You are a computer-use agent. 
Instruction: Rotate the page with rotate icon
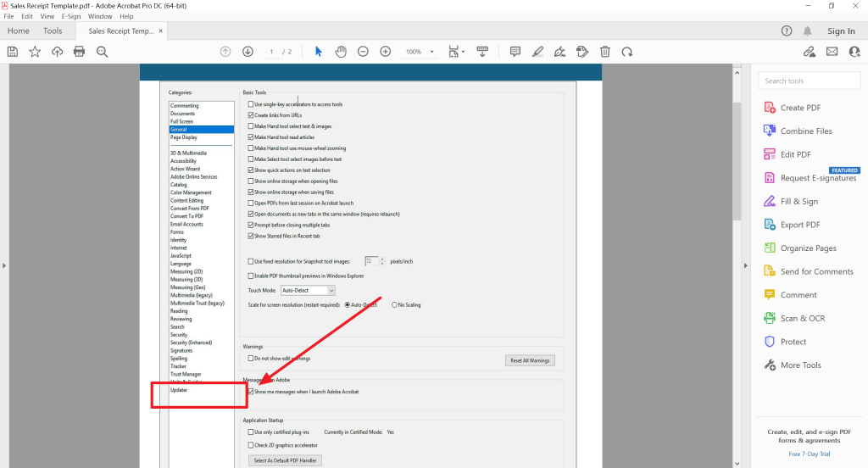627,52
